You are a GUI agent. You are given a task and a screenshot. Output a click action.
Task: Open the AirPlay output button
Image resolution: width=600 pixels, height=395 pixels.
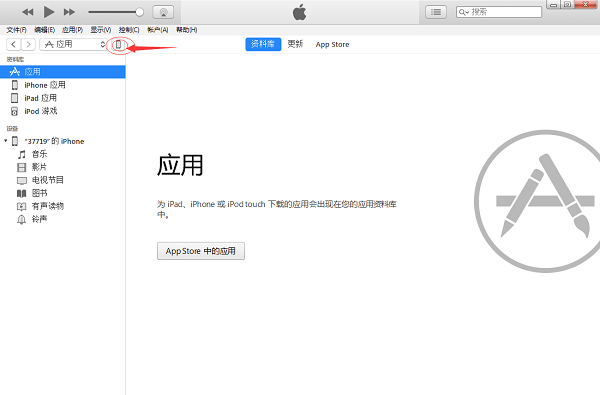point(163,12)
